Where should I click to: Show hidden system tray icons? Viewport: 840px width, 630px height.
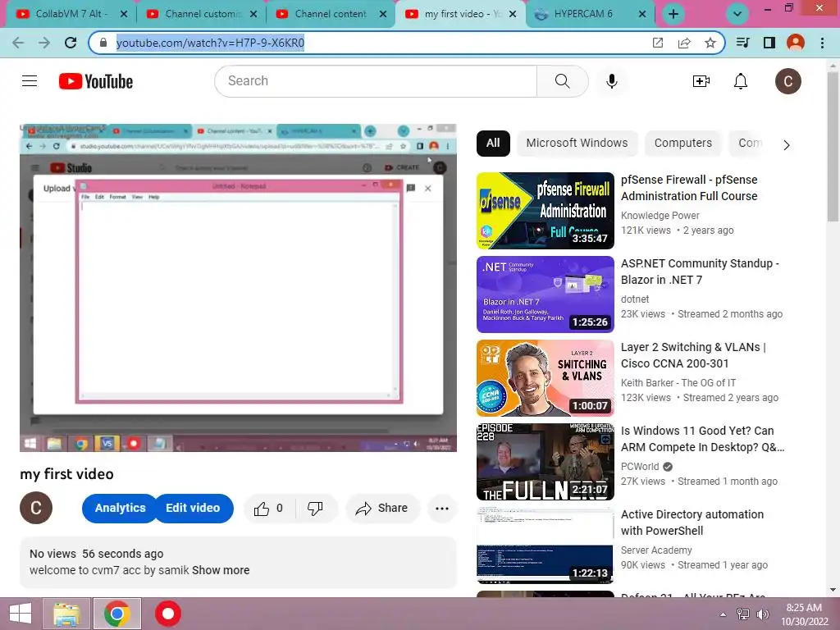[x=724, y=614]
